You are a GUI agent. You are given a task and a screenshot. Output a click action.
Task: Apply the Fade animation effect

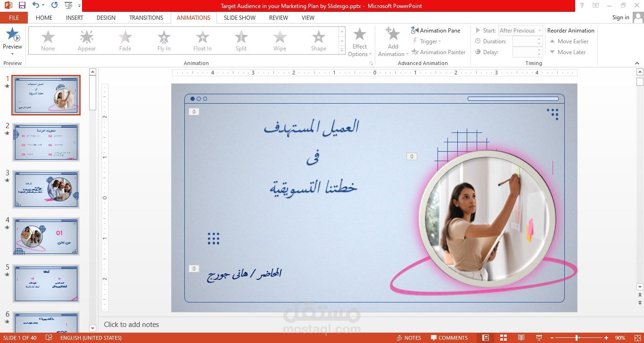point(125,41)
